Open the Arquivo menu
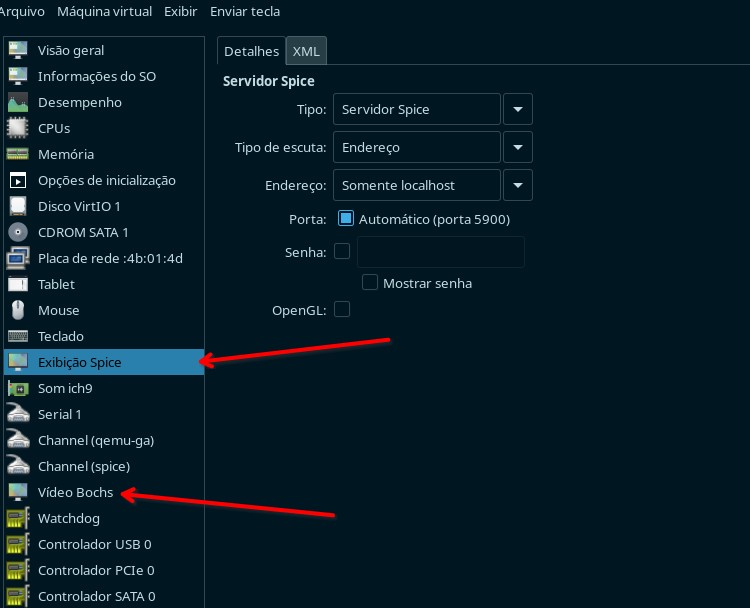 (22, 11)
